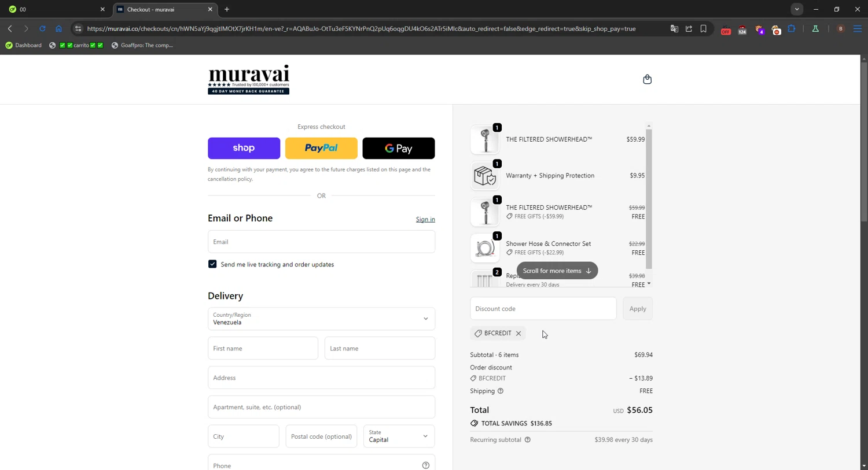Open the extensions puzzle menu
The image size is (868, 470).
coord(792,28)
